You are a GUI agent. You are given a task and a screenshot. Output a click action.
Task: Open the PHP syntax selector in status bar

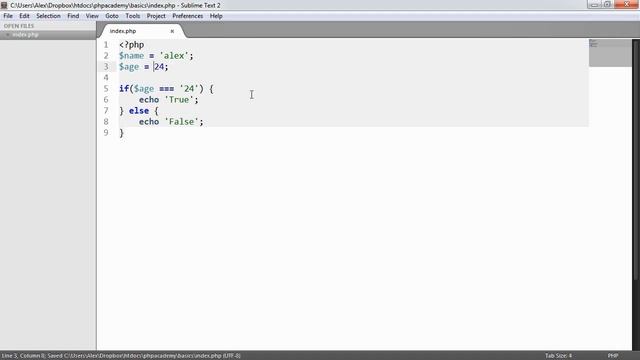pyautogui.click(x=612, y=356)
